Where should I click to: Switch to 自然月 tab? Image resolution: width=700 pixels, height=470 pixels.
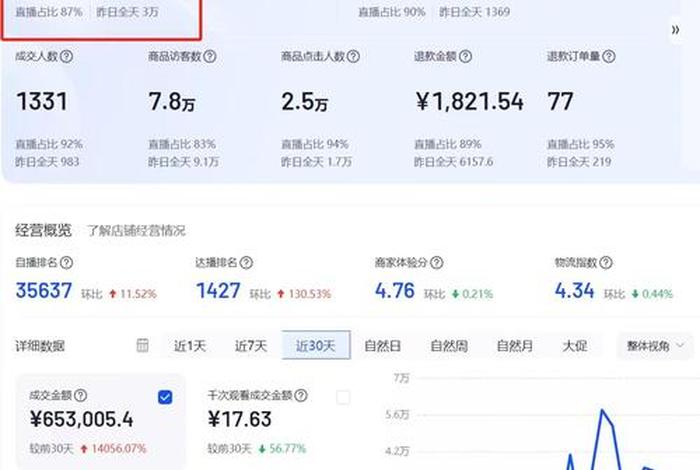click(515, 345)
